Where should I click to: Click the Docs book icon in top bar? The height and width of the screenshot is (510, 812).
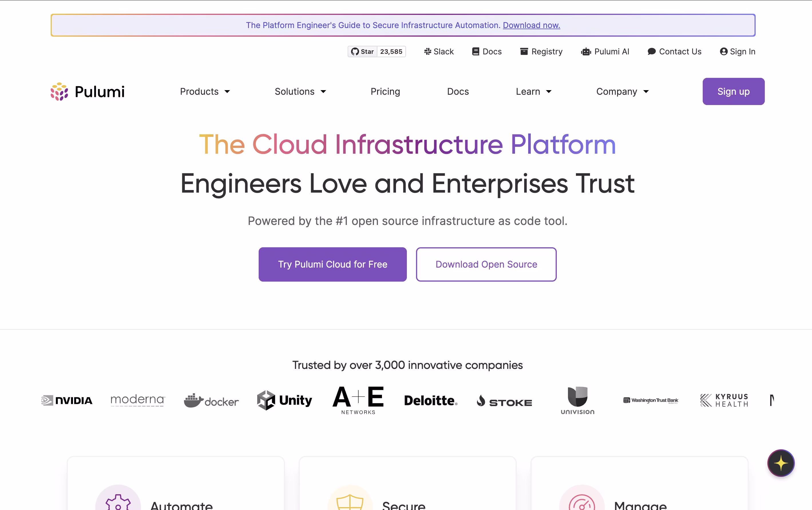(476, 52)
